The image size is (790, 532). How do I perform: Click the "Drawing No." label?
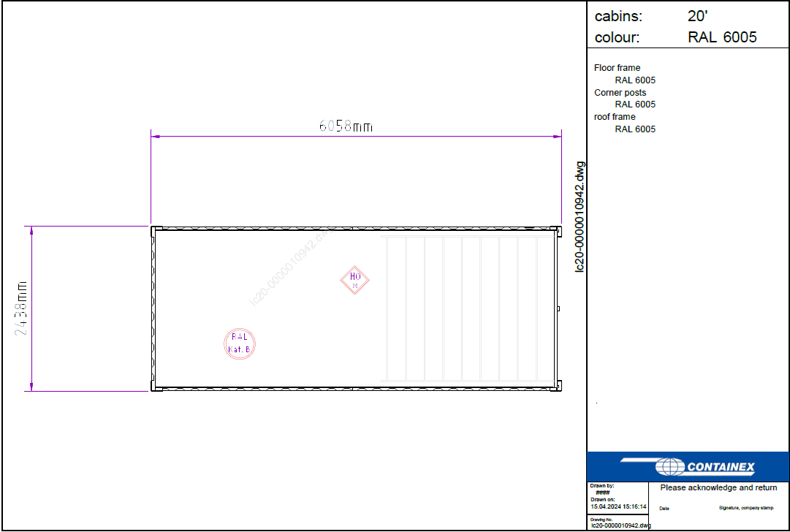tap(601, 520)
